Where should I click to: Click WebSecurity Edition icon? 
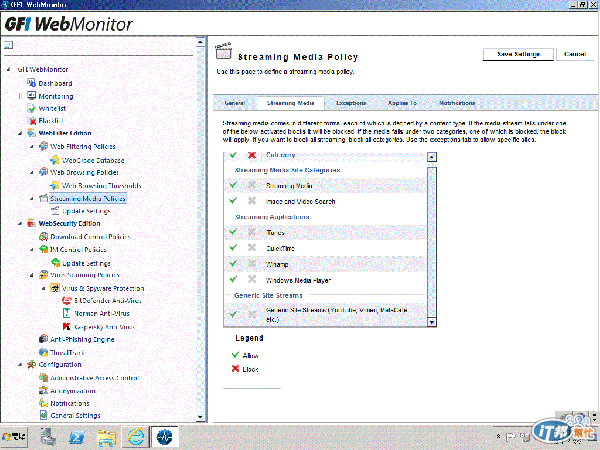coord(31,223)
